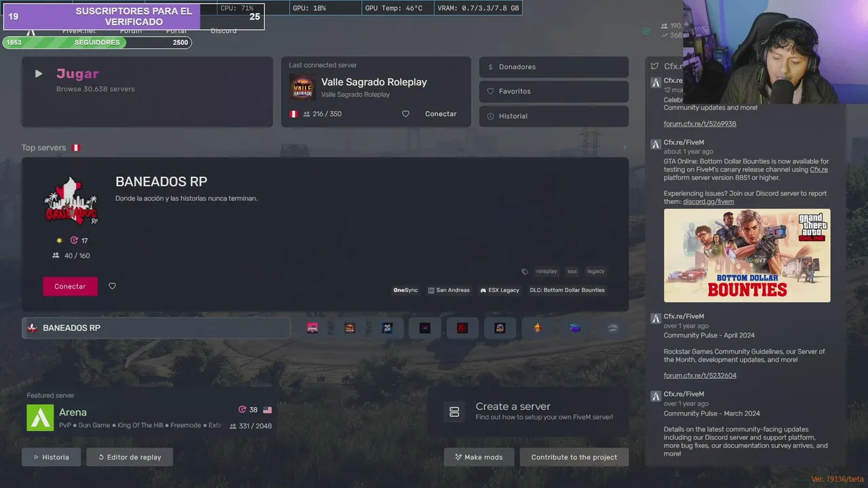
Task: Connect to Valle Sagrado via Conectar
Action: (441, 114)
